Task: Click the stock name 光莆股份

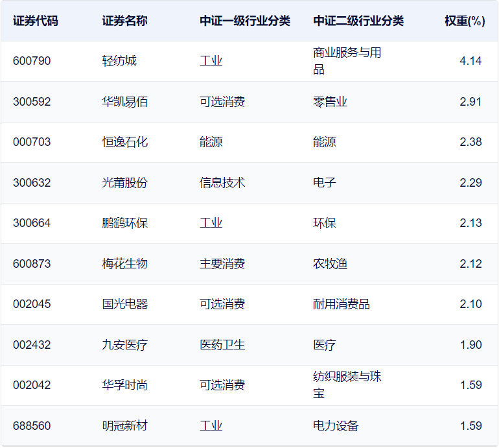Action: click(x=125, y=183)
